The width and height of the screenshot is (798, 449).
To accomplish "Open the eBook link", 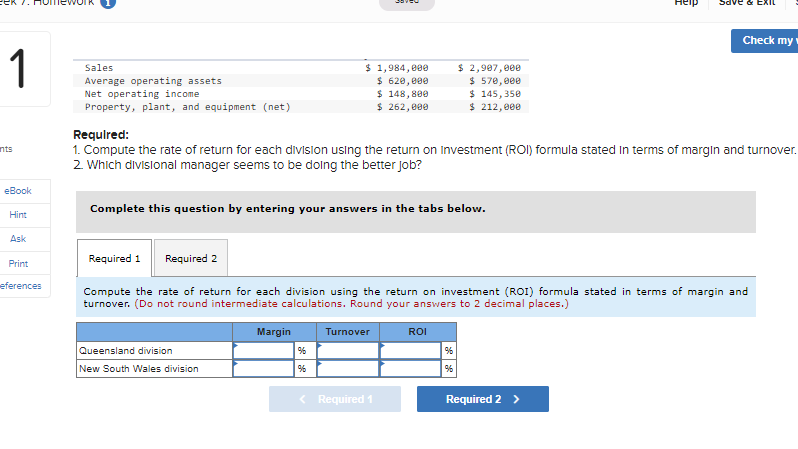I will [18, 191].
